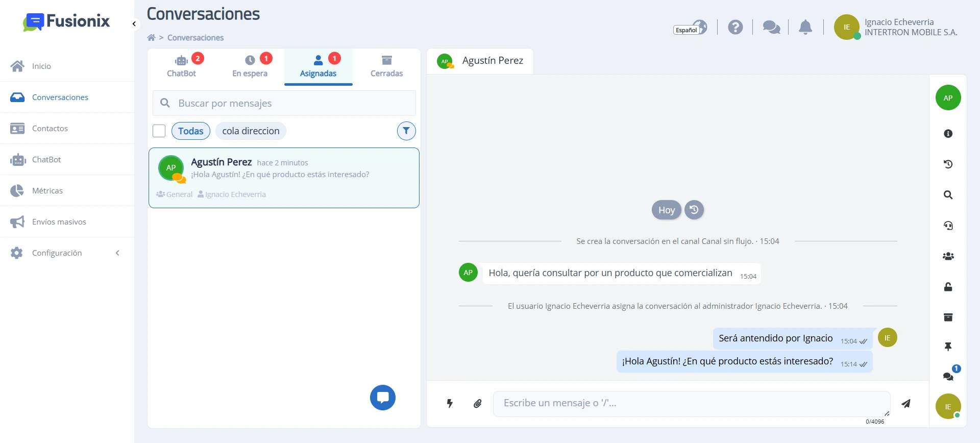Open contact avatar AP in right toolbar
This screenshot has width=980, height=443.
coord(948,97)
